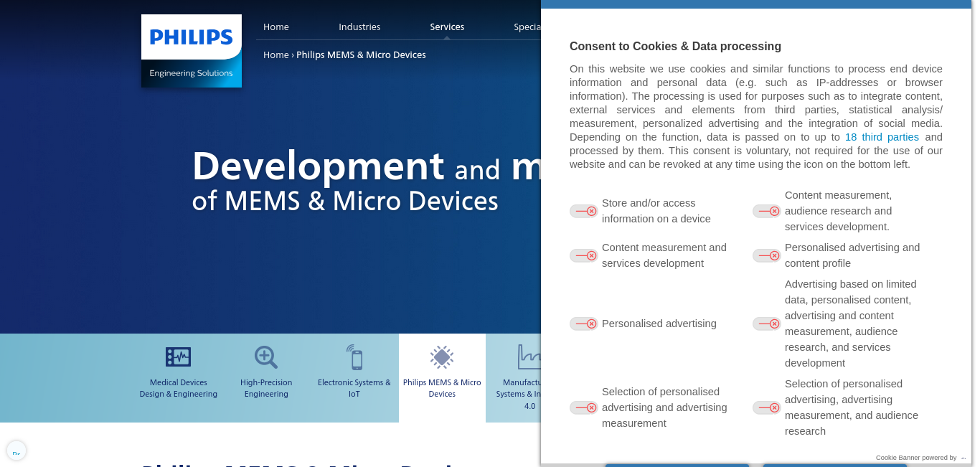The height and width of the screenshot is (467, 980).
Task: Toggle 'Store and/or access information on a device'
Action: coord(583,211)
